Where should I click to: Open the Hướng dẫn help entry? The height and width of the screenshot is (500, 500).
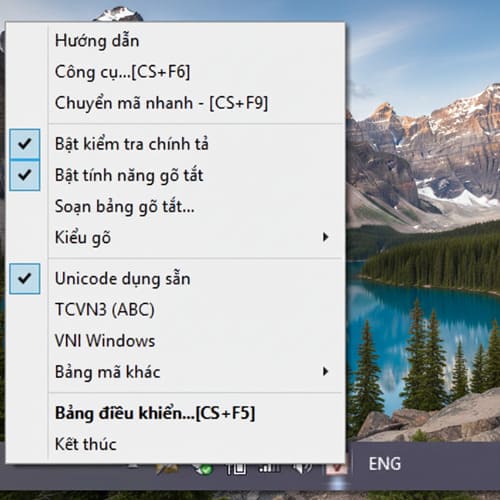(x=176, y=41)
